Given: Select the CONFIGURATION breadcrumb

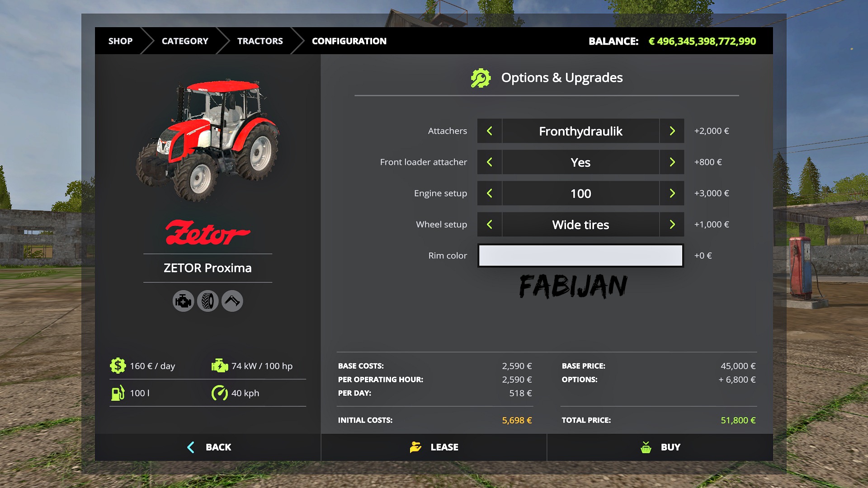Looking at the screenshot, I should pyautogui.click(x=349, y=41).
